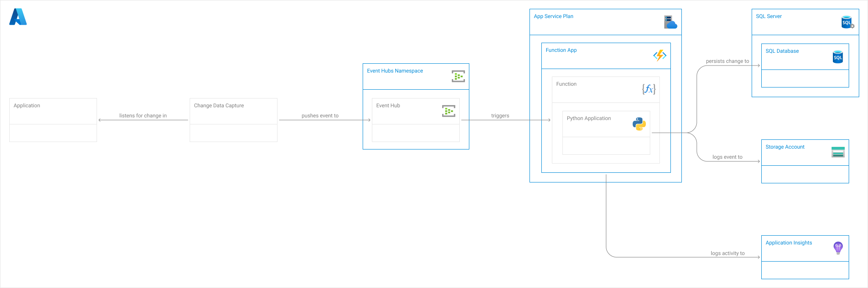Click the 'pushes event to' edge label
Image resolution: width=868 pixels, height=288 pixels.
(320, 116)
